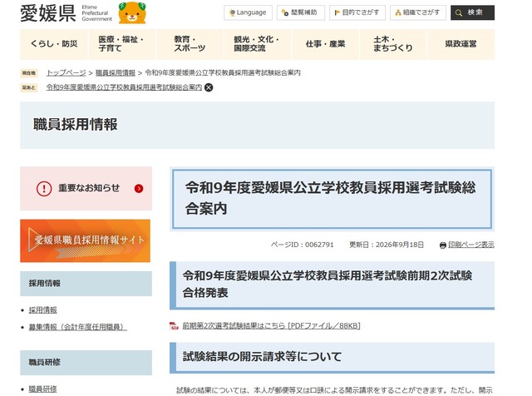This screenshot has height=396, width=532.
Task: Click the ページID：0062791 text
Action: coord(303,245)
